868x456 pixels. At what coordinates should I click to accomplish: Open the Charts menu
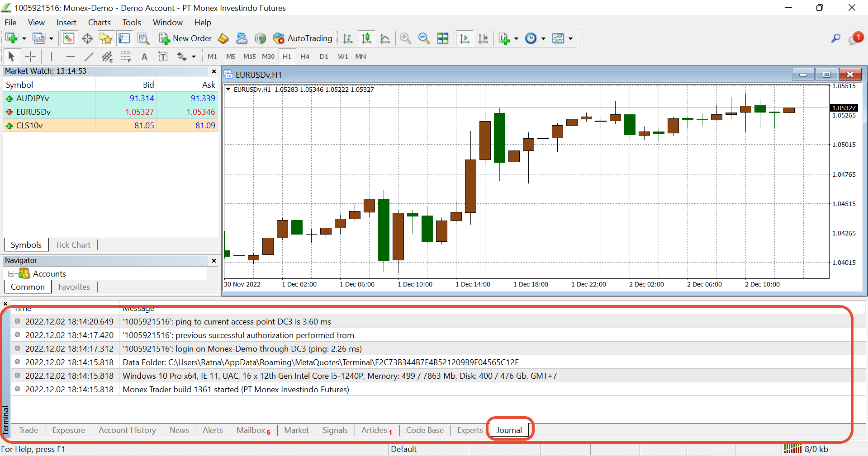(99, 23)
